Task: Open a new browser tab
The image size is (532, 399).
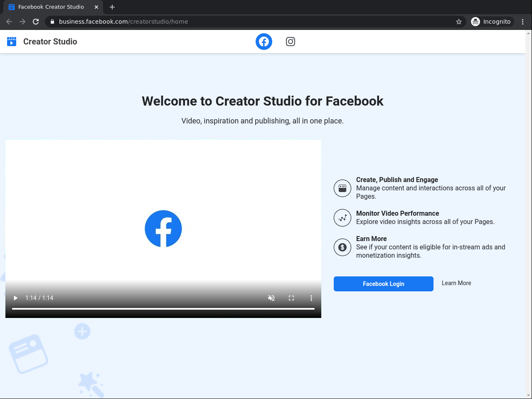Action: tap(112, 7)
